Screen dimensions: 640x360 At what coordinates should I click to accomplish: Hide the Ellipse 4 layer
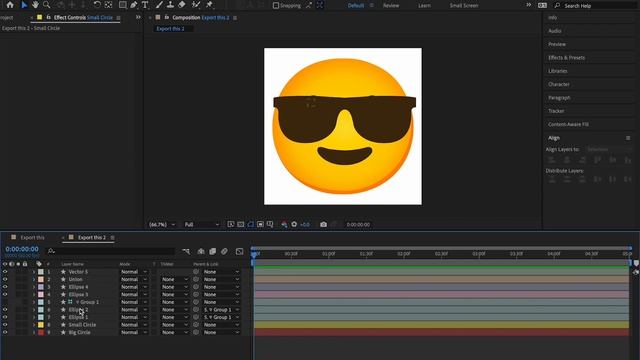point(5,287)
